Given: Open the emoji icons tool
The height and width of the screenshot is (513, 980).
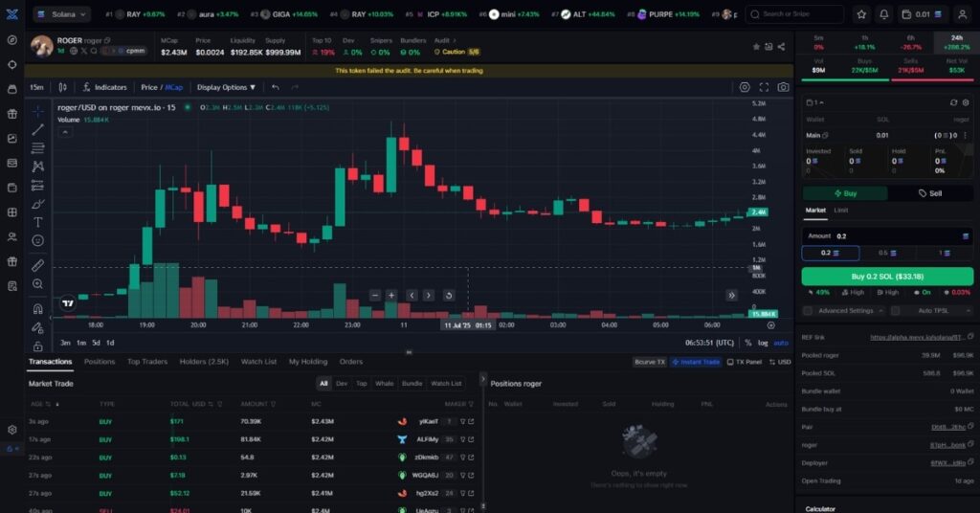Looking at the screenshot, I should pos(37,240).
